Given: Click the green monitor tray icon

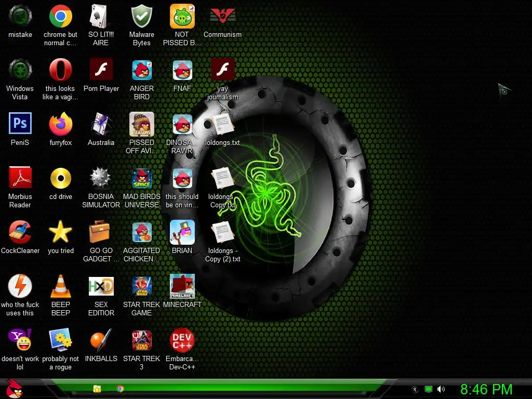Looking at the screenshot, I should point(429,390).
